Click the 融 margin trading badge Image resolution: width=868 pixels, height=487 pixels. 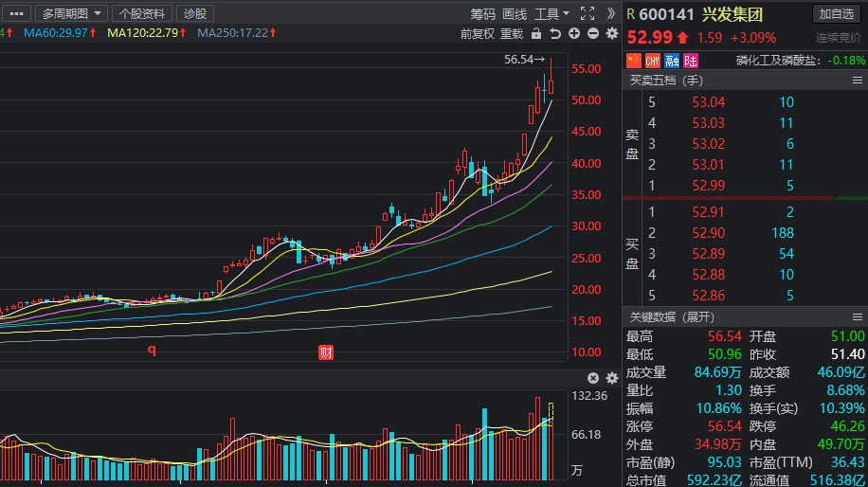pos(672,61)
